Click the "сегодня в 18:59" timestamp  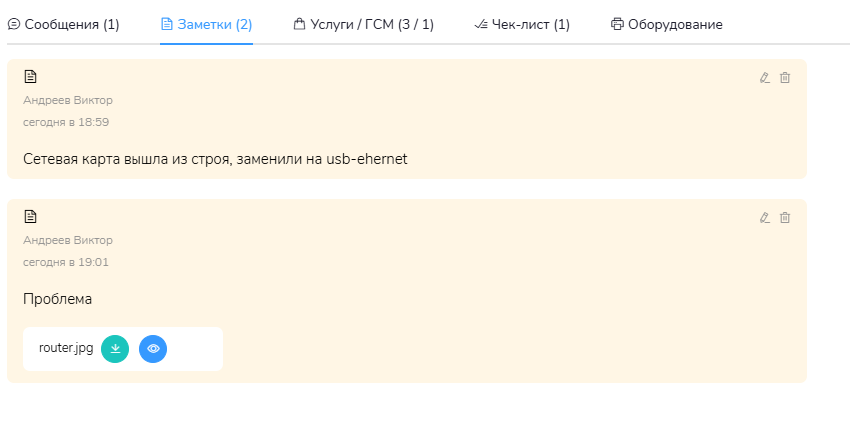(66, 122)
